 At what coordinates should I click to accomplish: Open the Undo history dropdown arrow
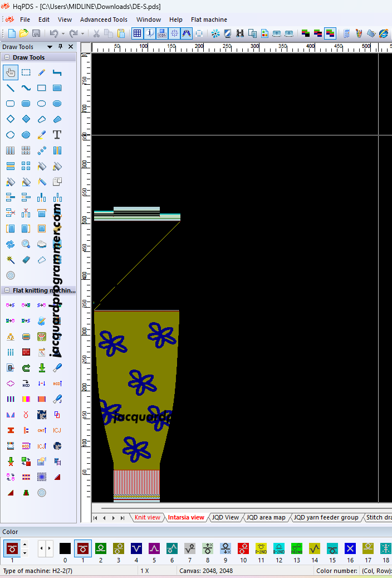pyautogui.click(x=62, y=33)
